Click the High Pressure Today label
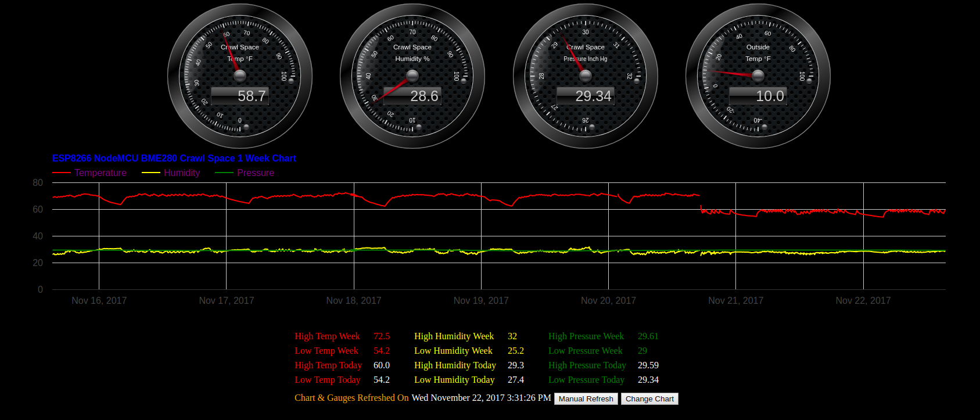 coord(587,365)
